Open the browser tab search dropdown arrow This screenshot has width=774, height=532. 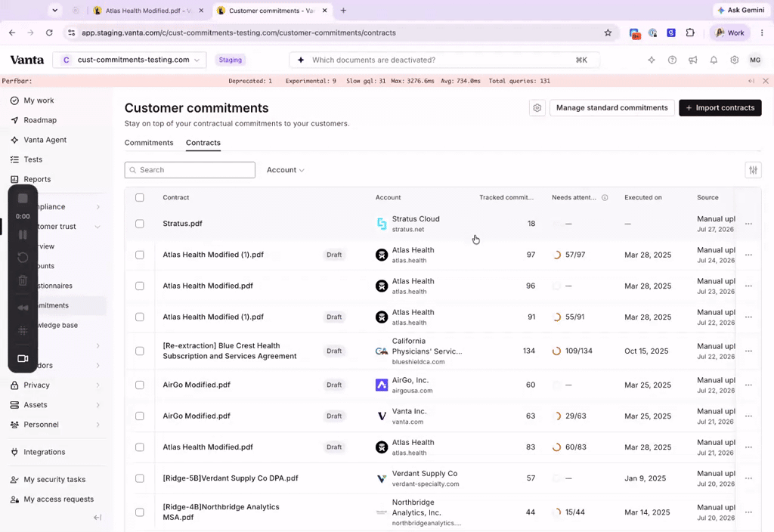54,11
